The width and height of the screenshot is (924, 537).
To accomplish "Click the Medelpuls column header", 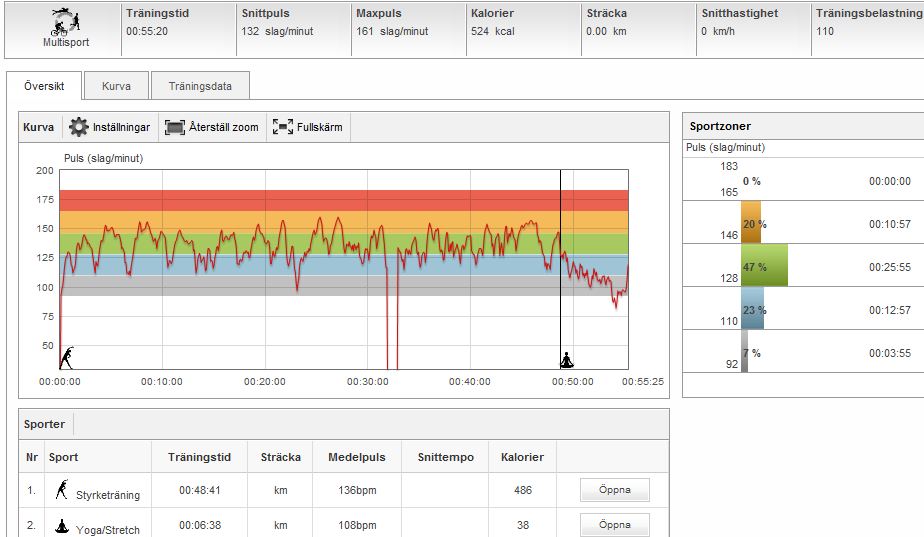I will pyautogui.click(x=356, y=457).
